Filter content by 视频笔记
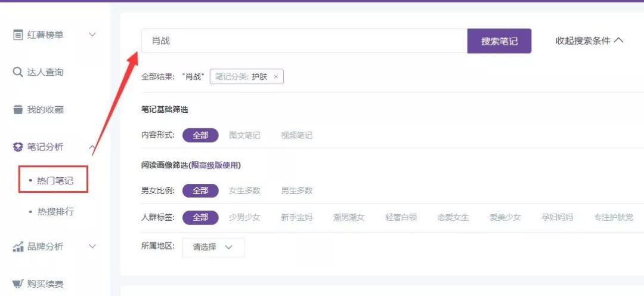The height and width of the screenshot is (296, 644). point(296,135)
